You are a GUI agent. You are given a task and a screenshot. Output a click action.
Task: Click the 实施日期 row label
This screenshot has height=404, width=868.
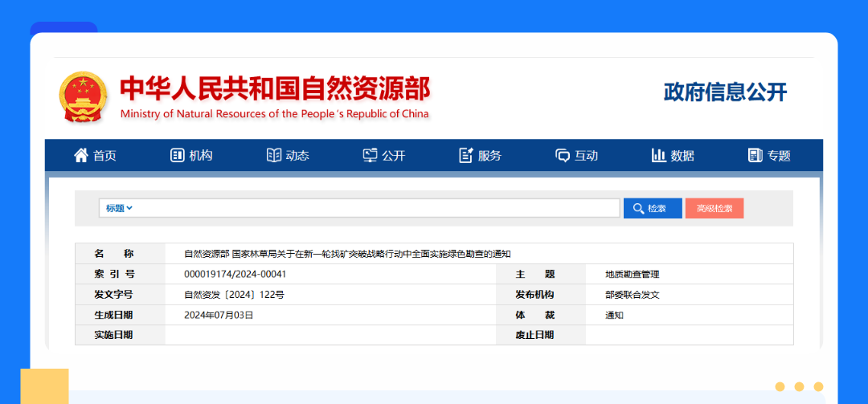[114, 335]
